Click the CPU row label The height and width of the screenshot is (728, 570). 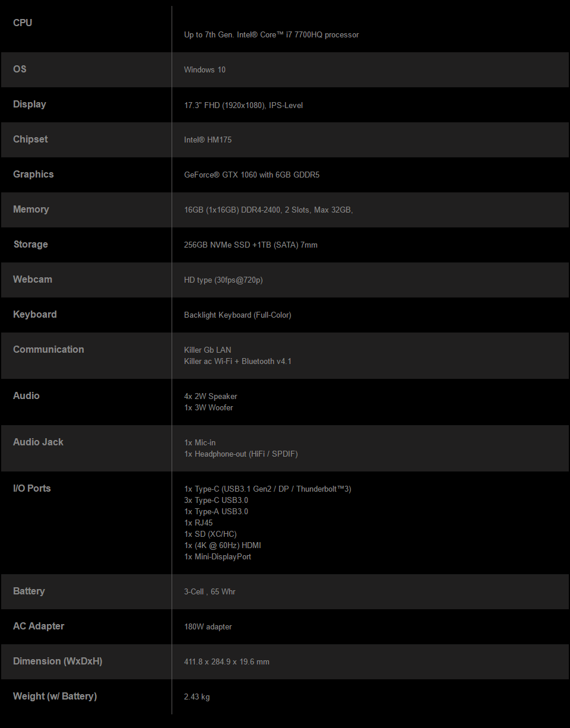[x=23, y=23]
